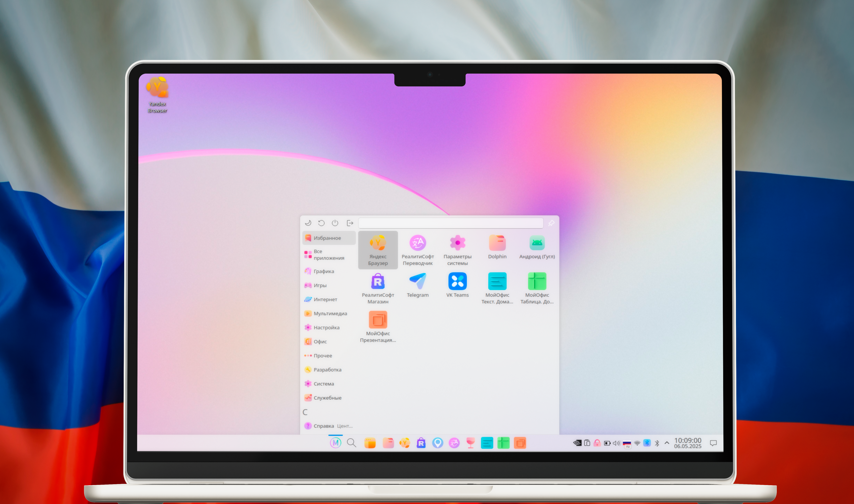854x504 pixels.
Task: Launch МойОфис Презентация from the favorites grid
Action: pyautogui.click(x=378, y=327)
